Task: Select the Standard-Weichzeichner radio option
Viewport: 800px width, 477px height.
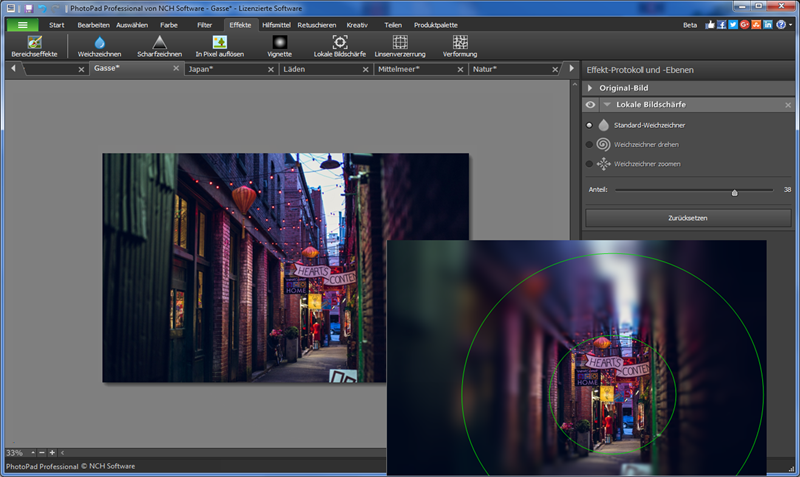Action: [589, 125]
